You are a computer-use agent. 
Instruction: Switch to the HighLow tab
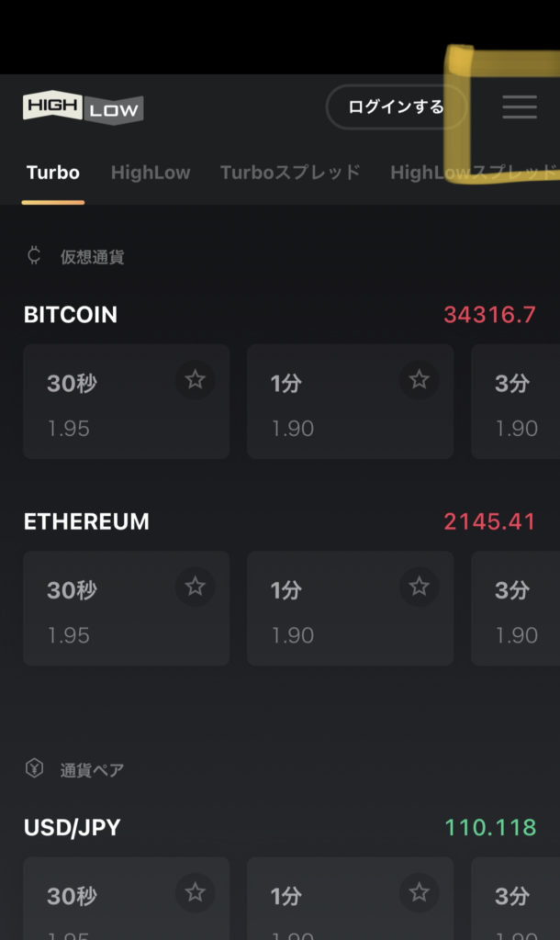pyautogui.click(x=151, y=173)
